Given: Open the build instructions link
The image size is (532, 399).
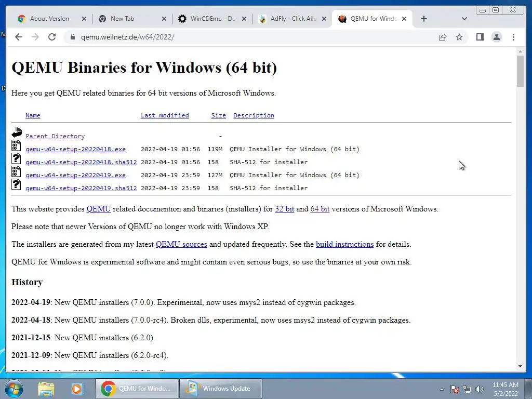Looking at the screenshot, I should [x=345, y=244].
